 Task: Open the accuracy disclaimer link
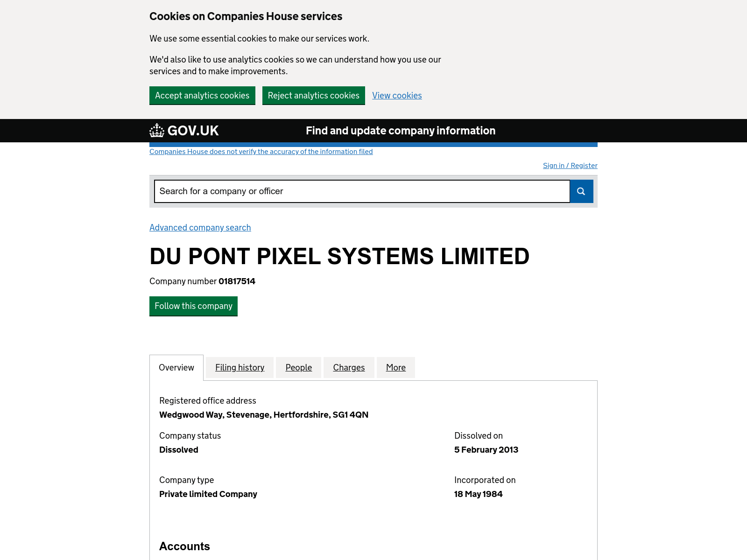coord(261,152)
